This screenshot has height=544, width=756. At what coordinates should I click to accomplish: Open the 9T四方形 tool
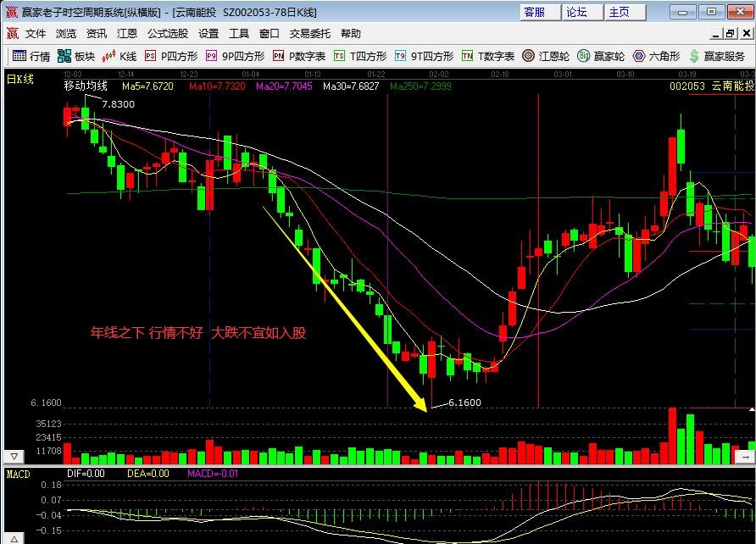tap(425, 57)
